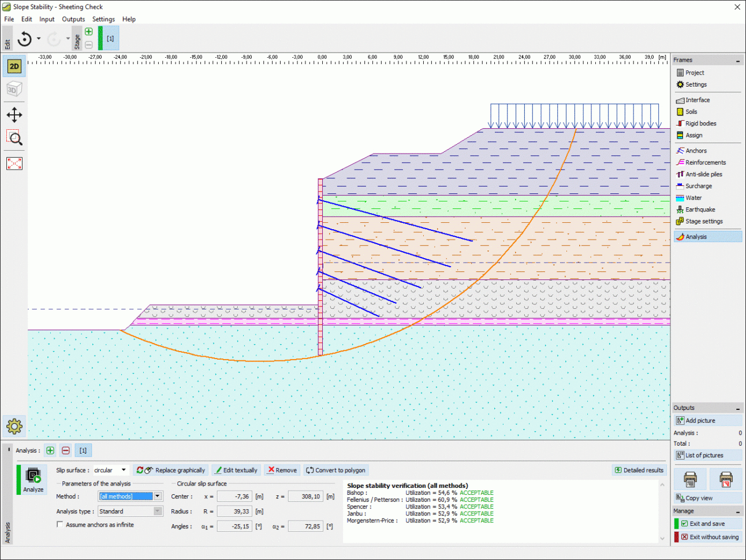Enable Assume anchors as infinite checkbox
This screenshot has height=560, width=746.
(60, 524)
